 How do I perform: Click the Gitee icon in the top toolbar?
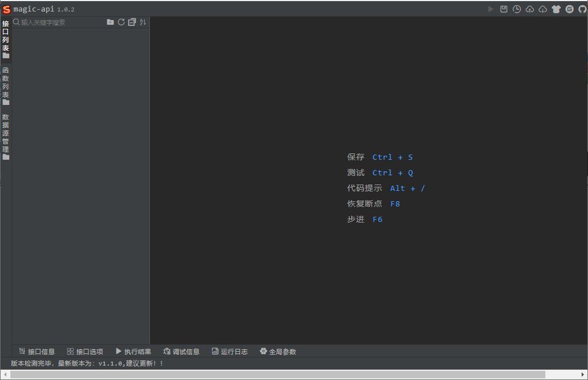(x=569, y=9)
